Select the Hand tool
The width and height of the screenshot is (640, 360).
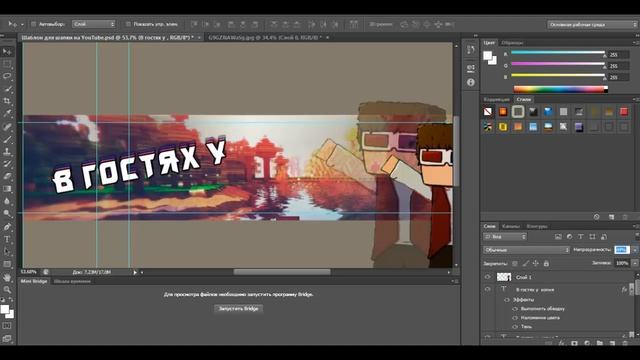[7, 278]
